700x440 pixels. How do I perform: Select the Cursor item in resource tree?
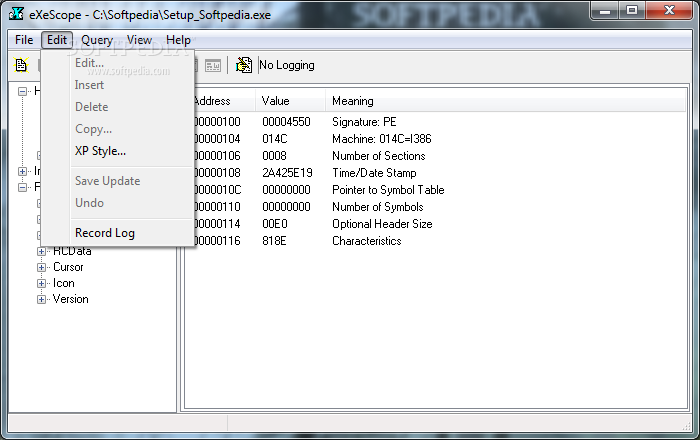68,267
